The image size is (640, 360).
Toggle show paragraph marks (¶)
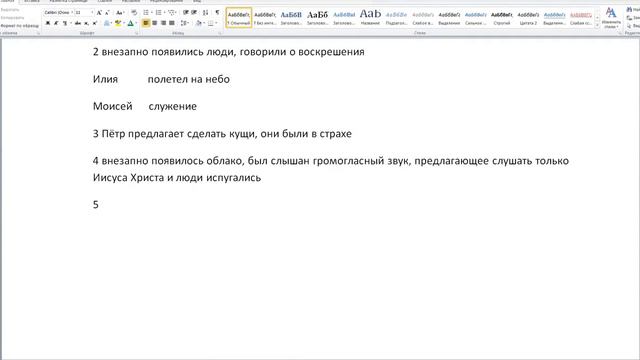tap(218, 13)
